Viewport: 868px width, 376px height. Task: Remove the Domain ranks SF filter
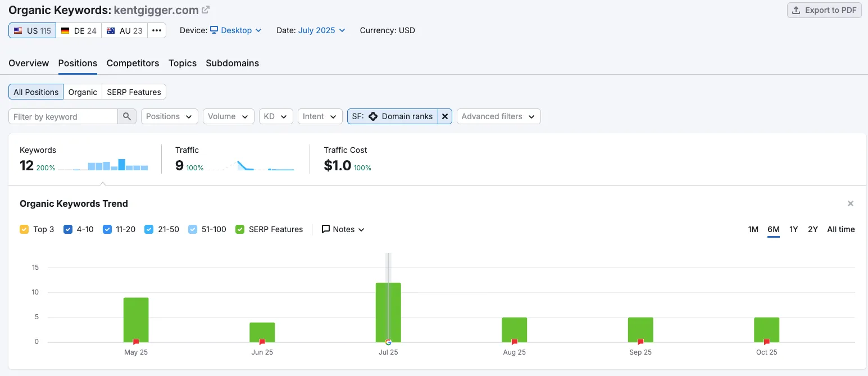click(x=445, y=116)
